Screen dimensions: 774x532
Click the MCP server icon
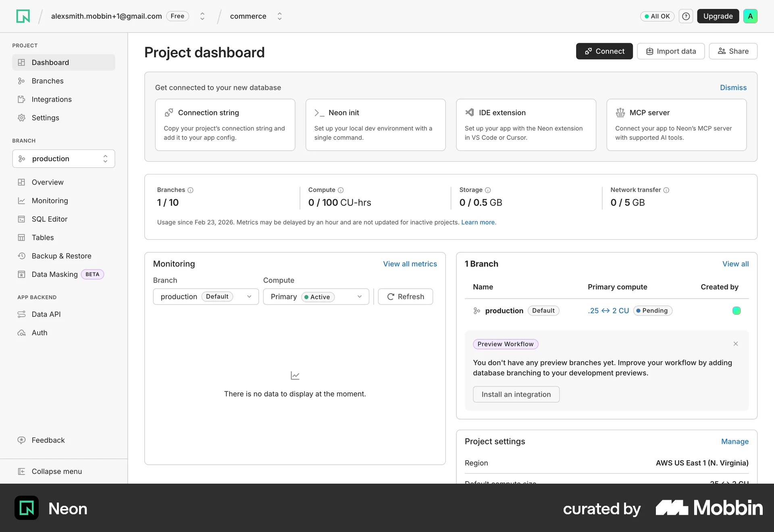620,112
